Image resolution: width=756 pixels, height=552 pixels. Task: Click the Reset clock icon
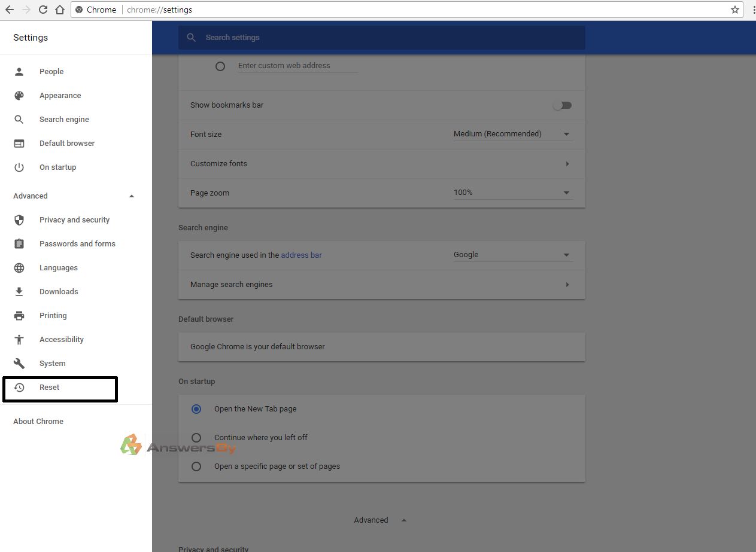[19, 388]
